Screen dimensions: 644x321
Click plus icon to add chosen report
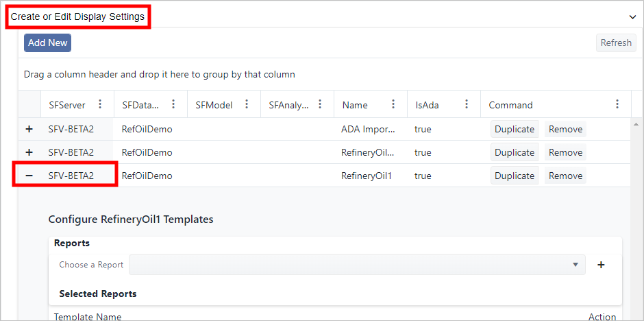point(601,265)
